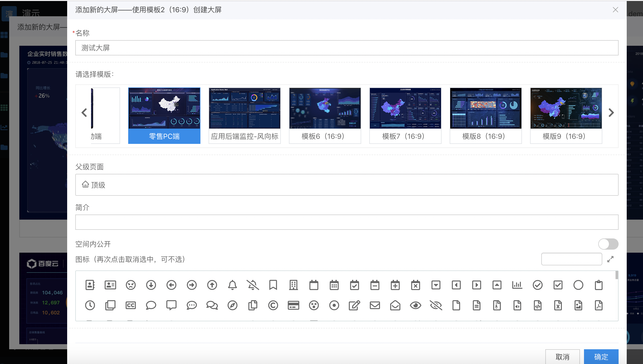Select the double comments icon

pyautogui.click(x=212, y=305)
